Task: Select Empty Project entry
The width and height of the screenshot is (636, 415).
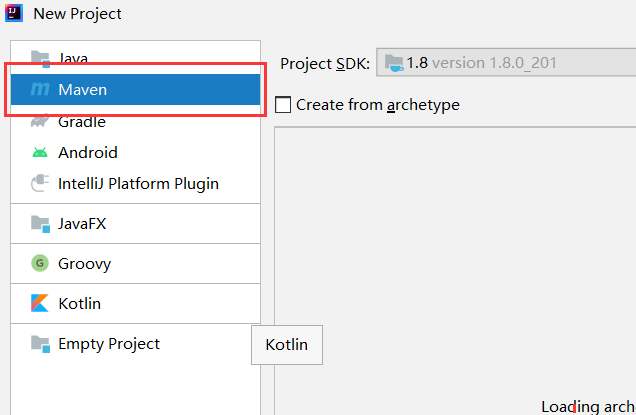Action: 135,344
